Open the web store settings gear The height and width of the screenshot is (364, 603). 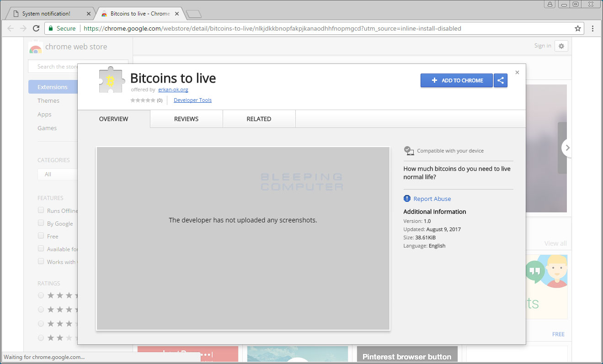point(561,46)
